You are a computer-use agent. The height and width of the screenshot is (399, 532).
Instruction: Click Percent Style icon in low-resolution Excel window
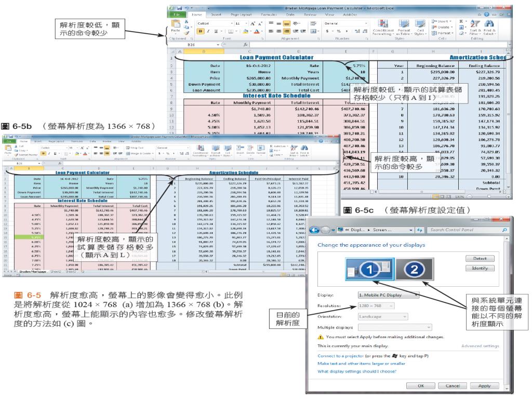(339, 31)
